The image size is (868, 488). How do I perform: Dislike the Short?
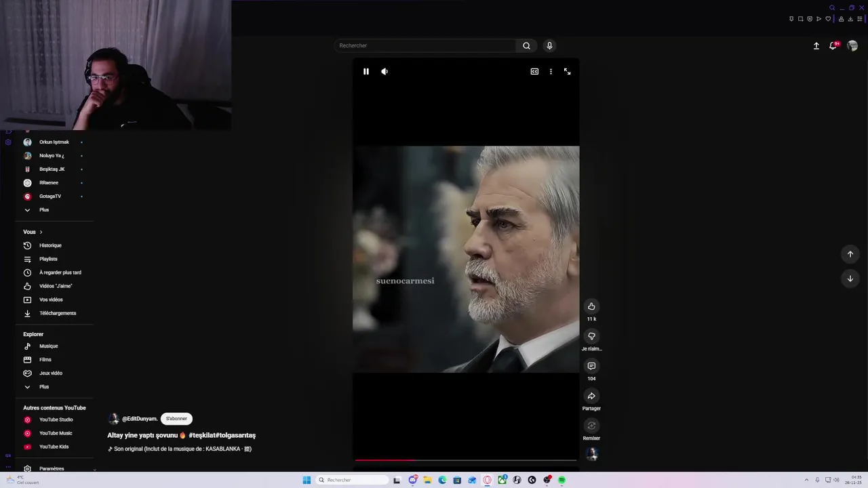[591, 336]
